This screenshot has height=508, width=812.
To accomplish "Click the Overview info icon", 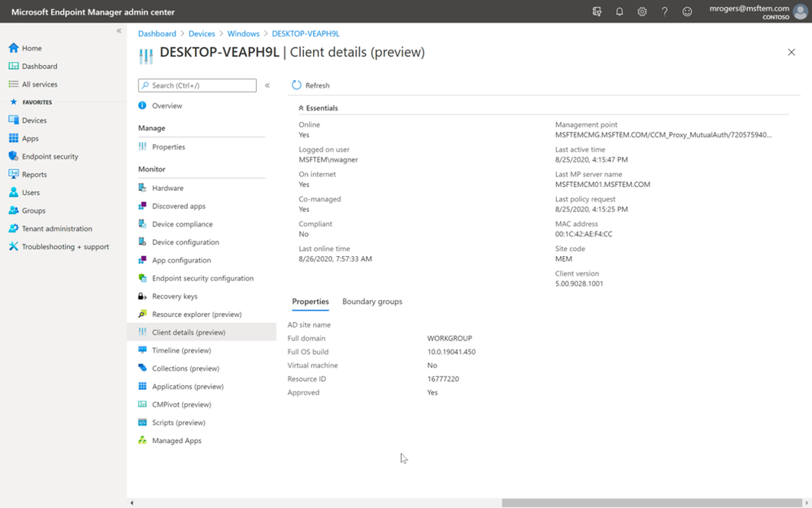I will [142, 105].
